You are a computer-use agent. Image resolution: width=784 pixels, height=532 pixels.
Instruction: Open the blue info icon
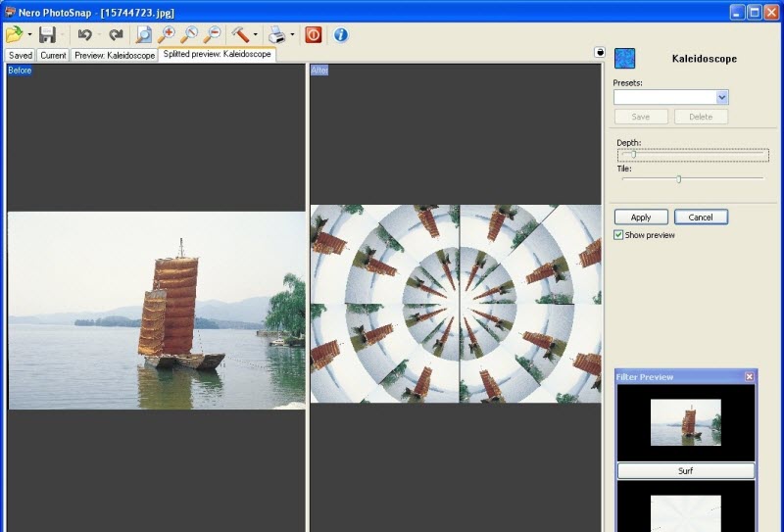[340, 34]
